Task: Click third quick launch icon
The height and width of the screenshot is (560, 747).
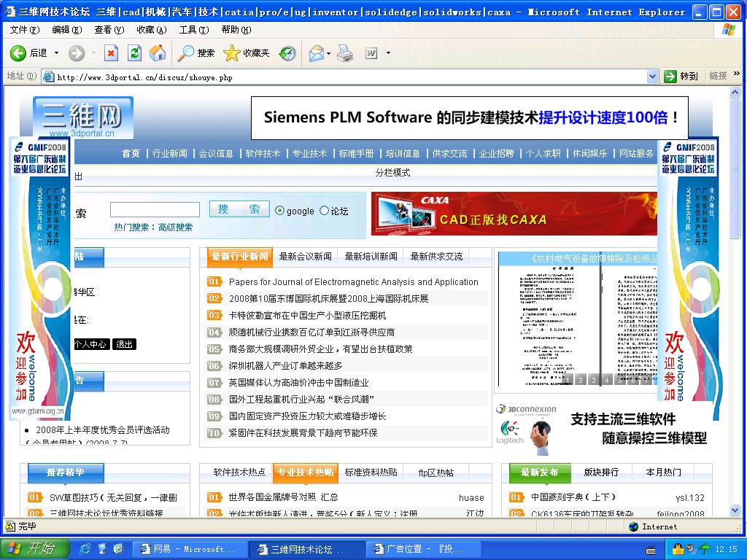Action: tap(119, 549)
